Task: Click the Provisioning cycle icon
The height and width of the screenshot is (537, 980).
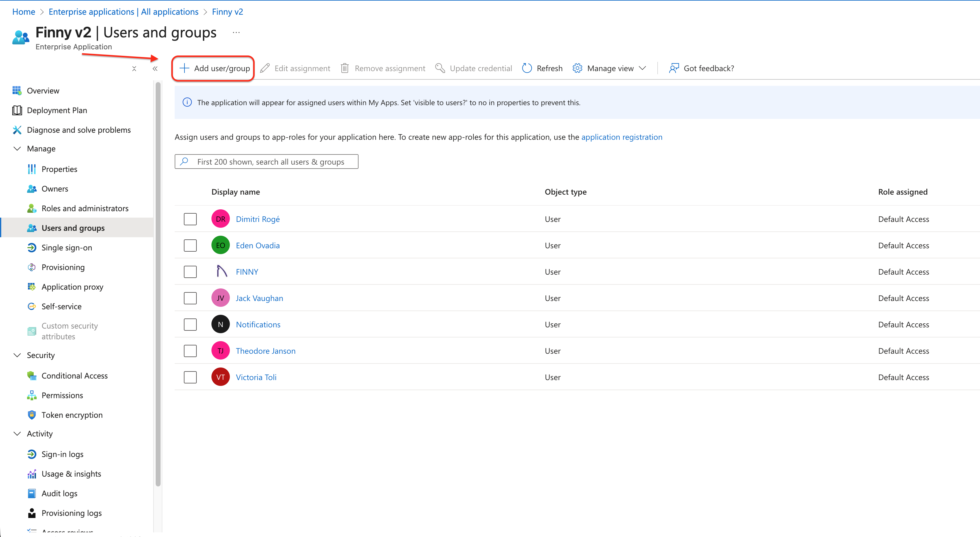Action: [x=32, y=267]
